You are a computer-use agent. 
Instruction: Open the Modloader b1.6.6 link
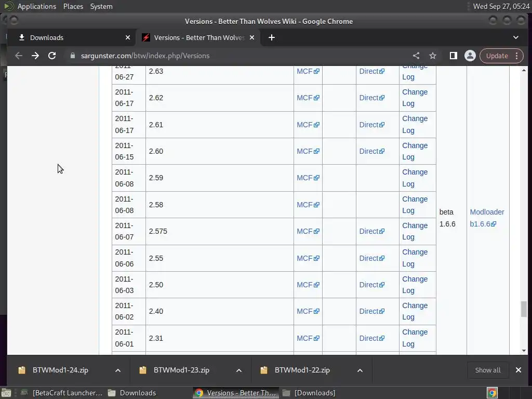487,218
